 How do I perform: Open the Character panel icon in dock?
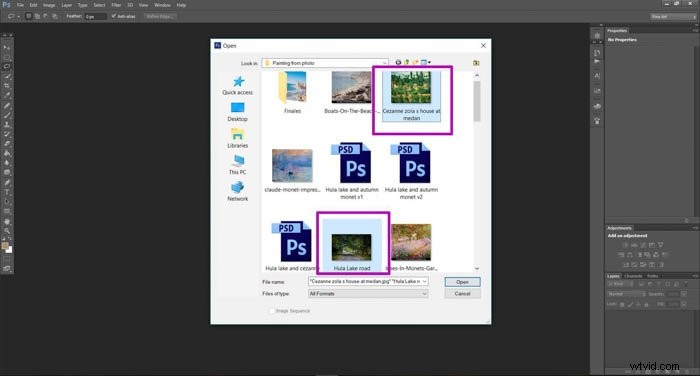click(x=597, y=76)
